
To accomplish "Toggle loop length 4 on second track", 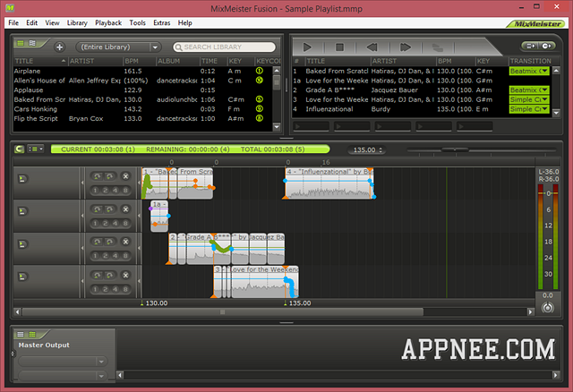I will (x=115, y=223).
